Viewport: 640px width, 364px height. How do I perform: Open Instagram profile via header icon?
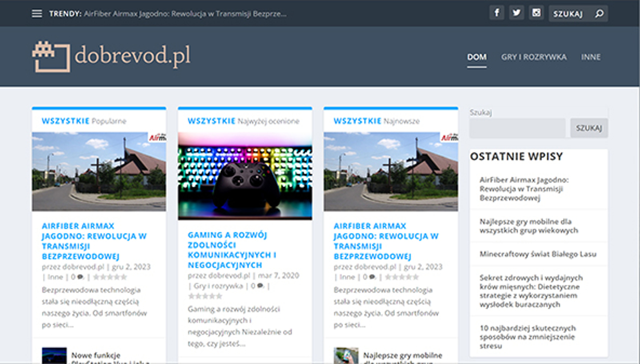pyautogui.click(x=536, y=13)
